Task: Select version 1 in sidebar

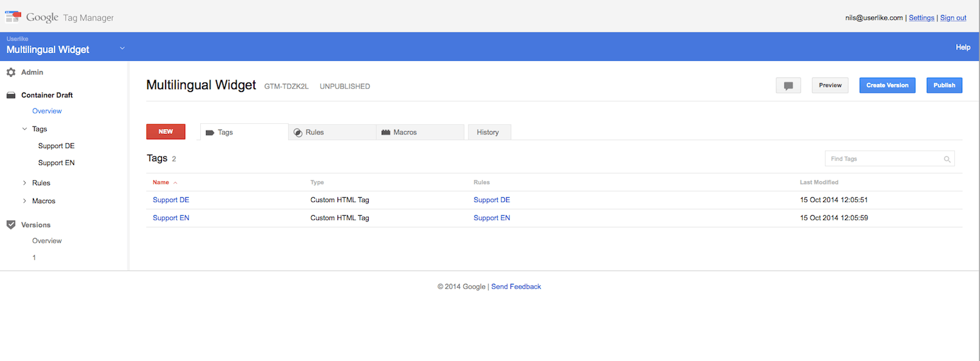Action: coord(34,258)
